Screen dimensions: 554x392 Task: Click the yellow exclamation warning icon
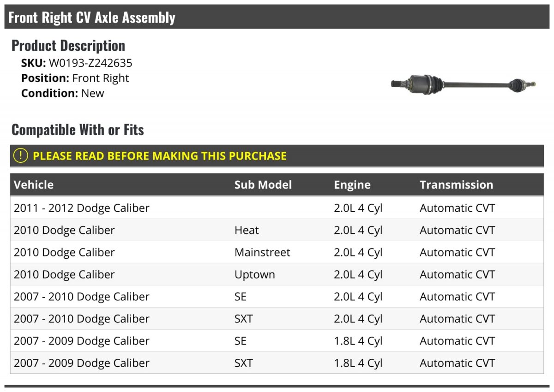pyautogui.click(x=21, y=156)
